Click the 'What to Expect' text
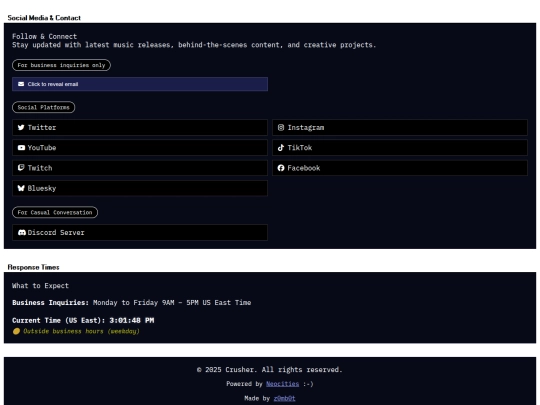Viewport: 540px width, 405px height. [40, 286]
